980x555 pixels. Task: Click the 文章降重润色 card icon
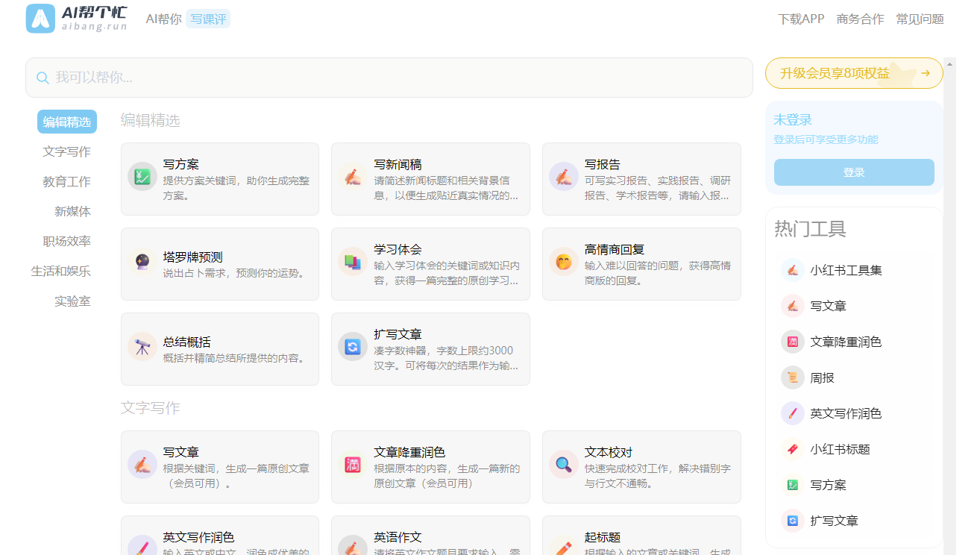[353, 465]
